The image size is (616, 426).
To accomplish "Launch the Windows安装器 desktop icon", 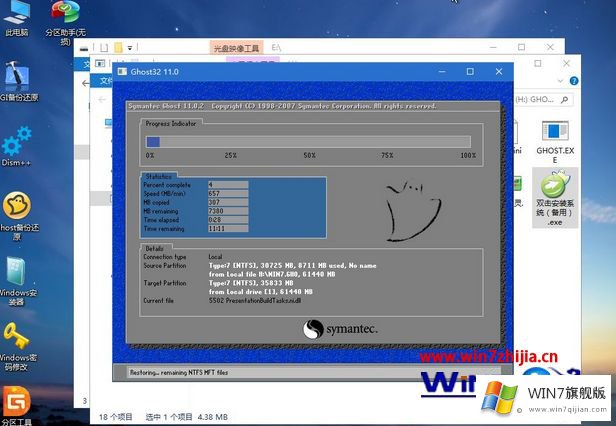I will pyautogui.click(x=17, y=281).
